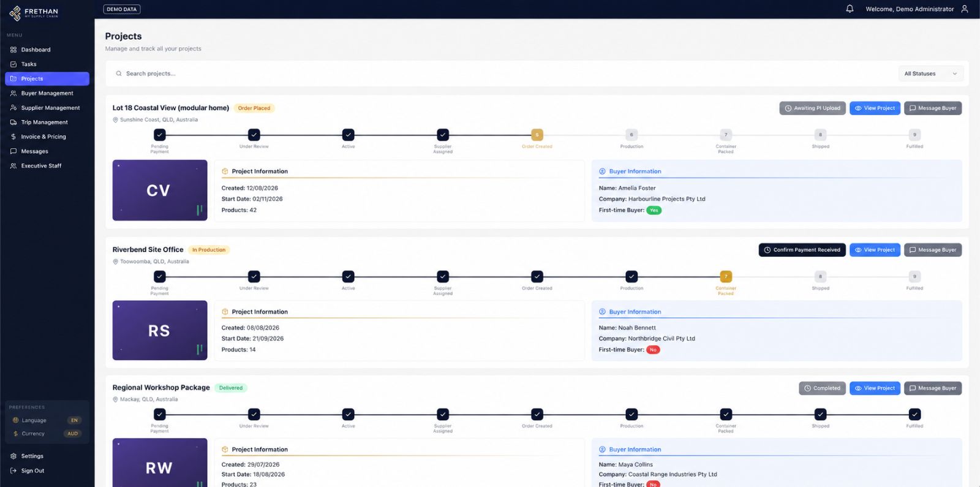Viewport: 980px width, 487px height.
Task: Click Buyer Information icon for Noah Bennett
Action: pos(602,312)
